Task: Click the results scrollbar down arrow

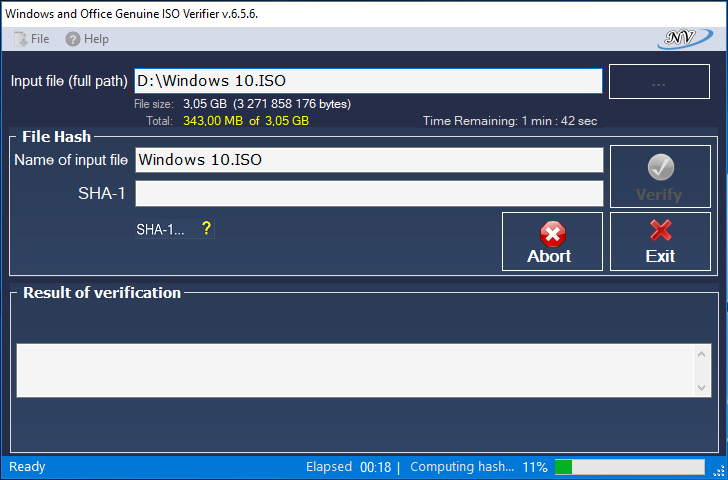Action: coord(702,388)
